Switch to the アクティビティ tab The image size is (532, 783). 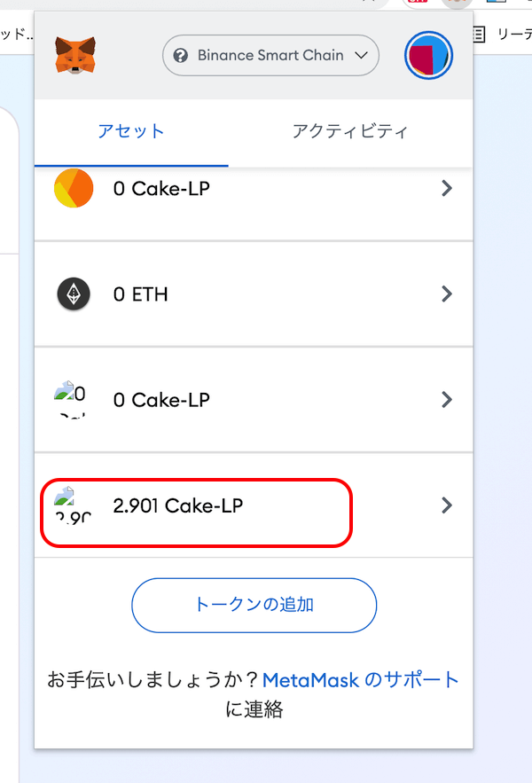click(350, 132)
